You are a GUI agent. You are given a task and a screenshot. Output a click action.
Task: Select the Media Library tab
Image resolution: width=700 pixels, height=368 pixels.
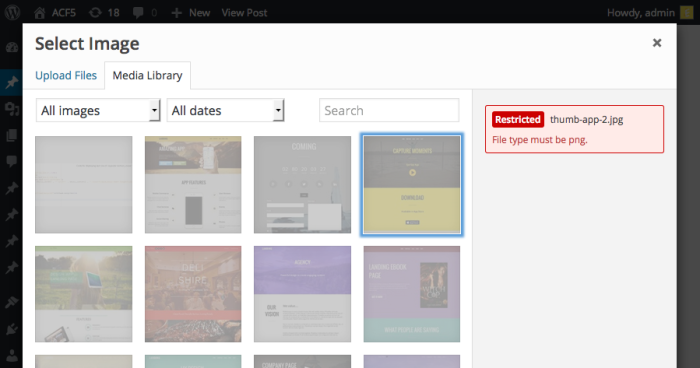147,75
